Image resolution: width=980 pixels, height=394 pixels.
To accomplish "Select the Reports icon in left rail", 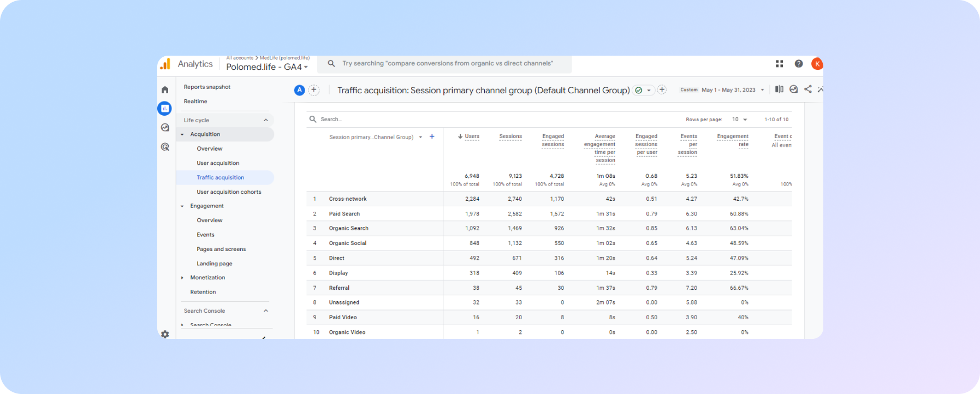I will 165,109.
